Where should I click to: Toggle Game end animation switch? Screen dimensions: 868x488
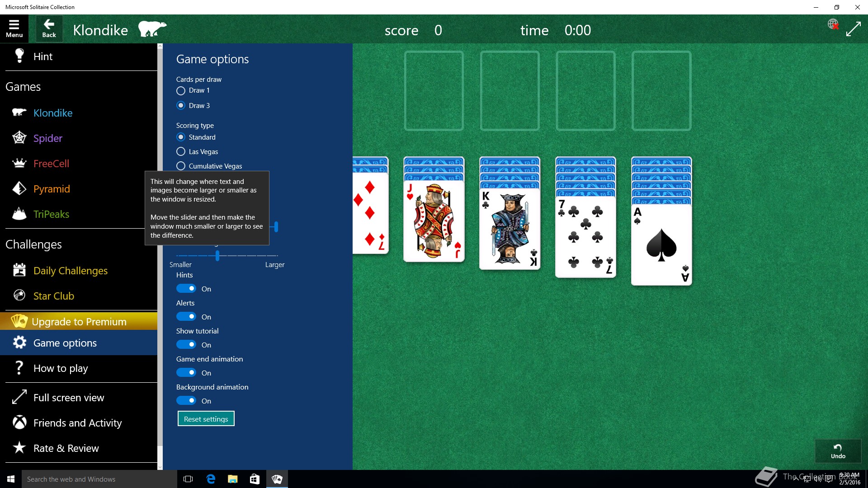coord(186,372)
